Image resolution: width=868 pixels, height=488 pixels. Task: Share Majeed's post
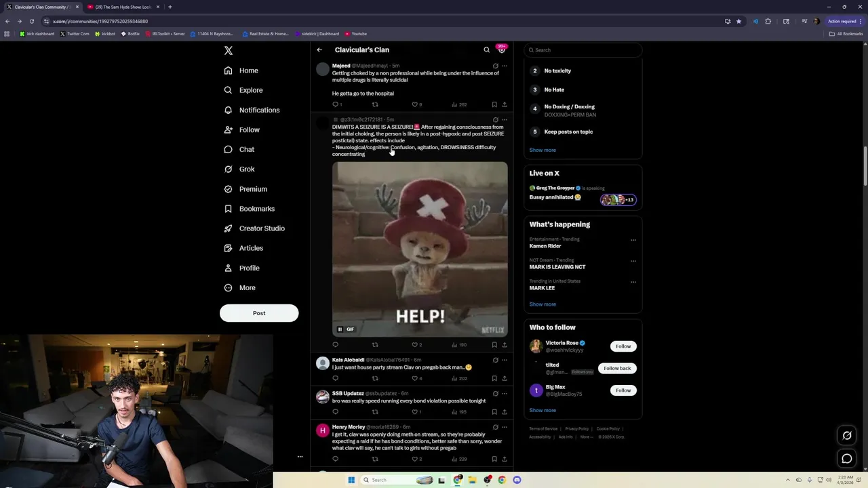click(x=505, y=104)
